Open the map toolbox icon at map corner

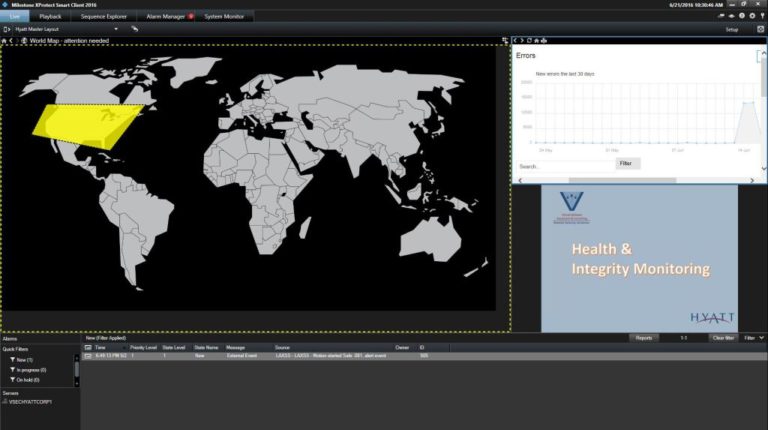pos(505,41)
